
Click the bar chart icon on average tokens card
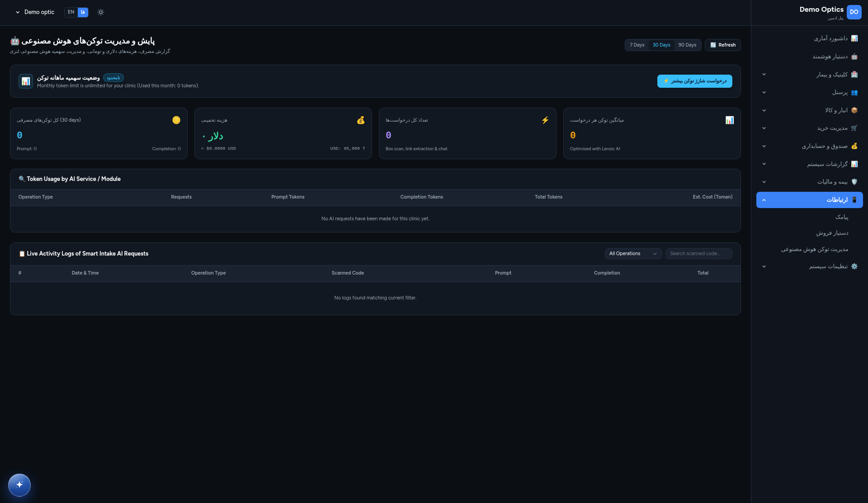pyautogui.click(x=730, y=120)
